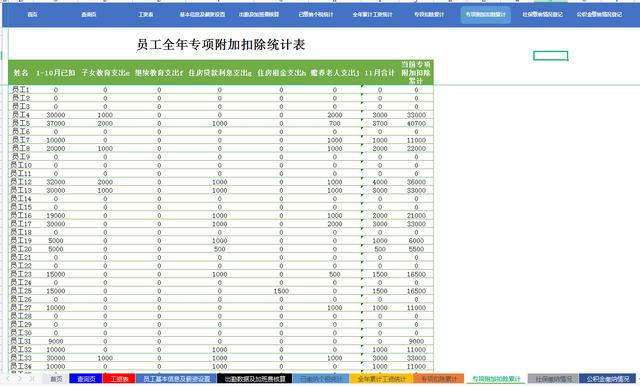The height and width of the screenshot is (386, 640).
Task: Select the 姓名 column header
Action: pyautogui.click(x=21, y=73)
